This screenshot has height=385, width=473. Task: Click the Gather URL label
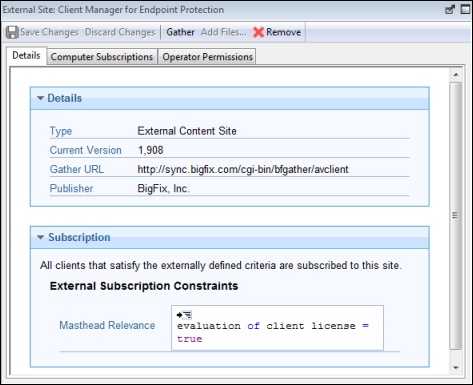click(77, 169)
